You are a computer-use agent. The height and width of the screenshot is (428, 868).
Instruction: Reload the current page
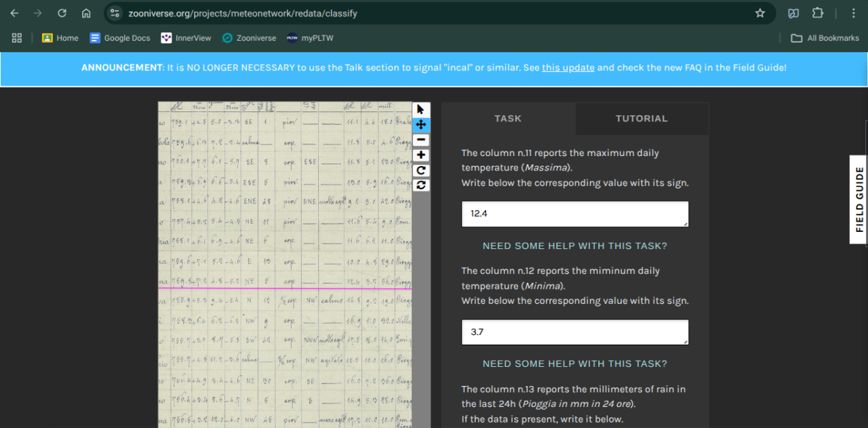click(x=62, y=13)
